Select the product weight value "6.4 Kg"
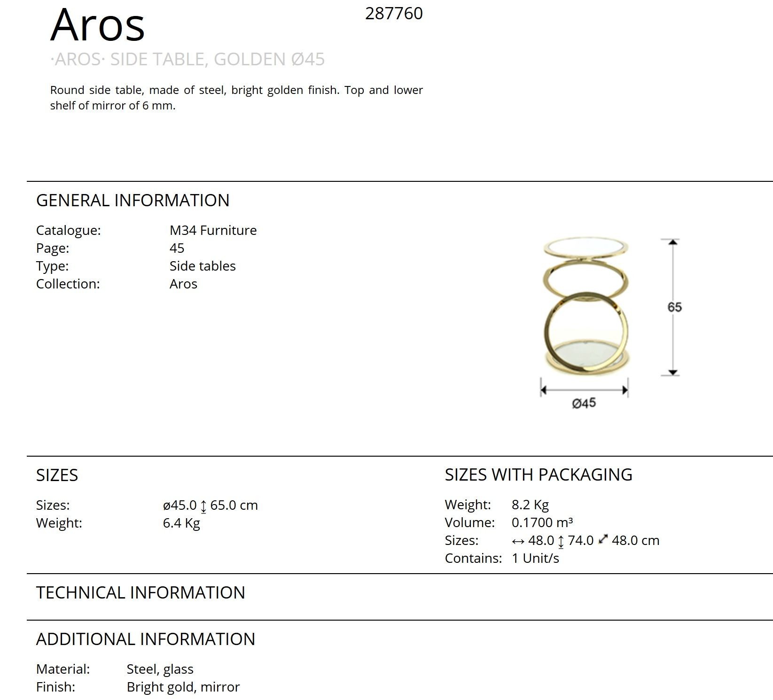 [181, 523]
